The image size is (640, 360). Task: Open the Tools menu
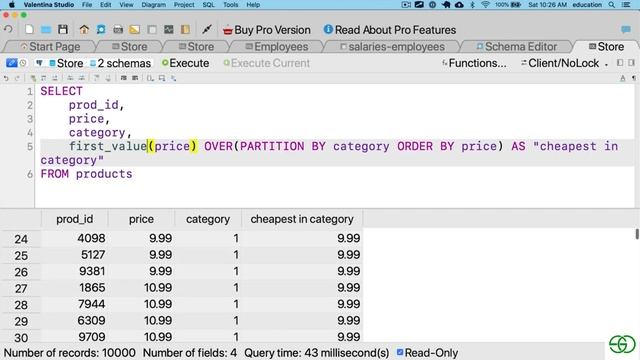[x=231, y=4]
